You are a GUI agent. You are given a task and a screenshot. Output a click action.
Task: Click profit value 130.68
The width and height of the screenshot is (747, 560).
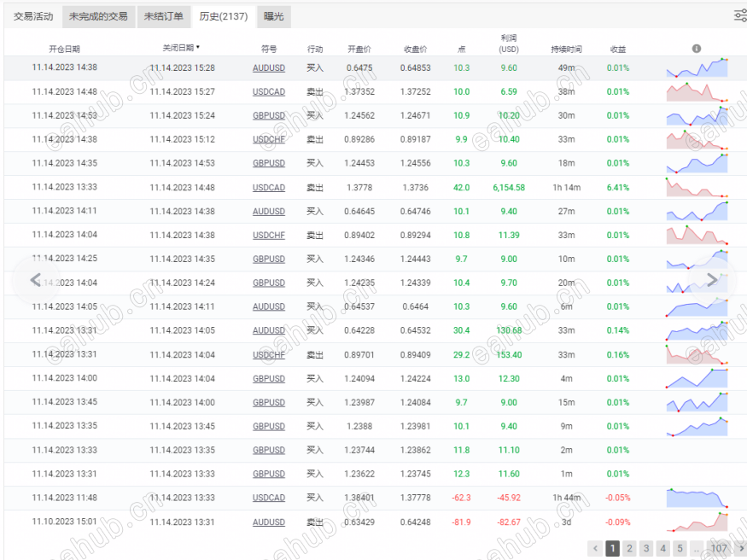tap(509, 330)
